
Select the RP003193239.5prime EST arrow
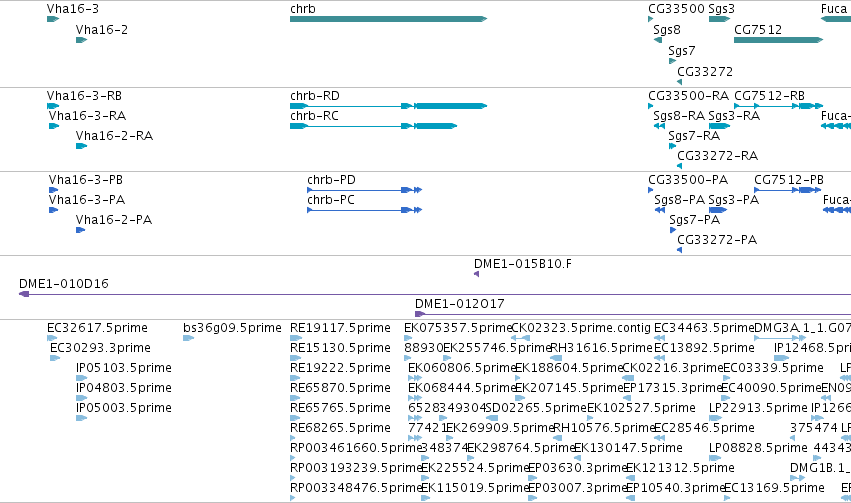coord(293,479)
